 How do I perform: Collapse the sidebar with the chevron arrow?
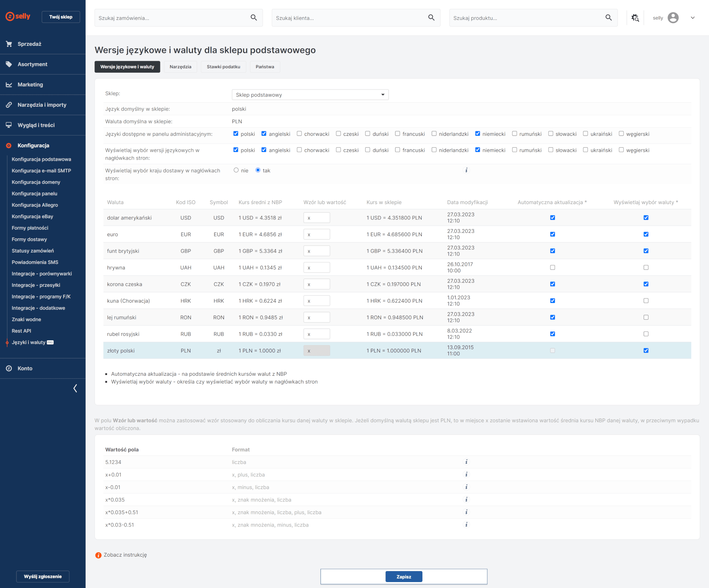coord(75,388)
